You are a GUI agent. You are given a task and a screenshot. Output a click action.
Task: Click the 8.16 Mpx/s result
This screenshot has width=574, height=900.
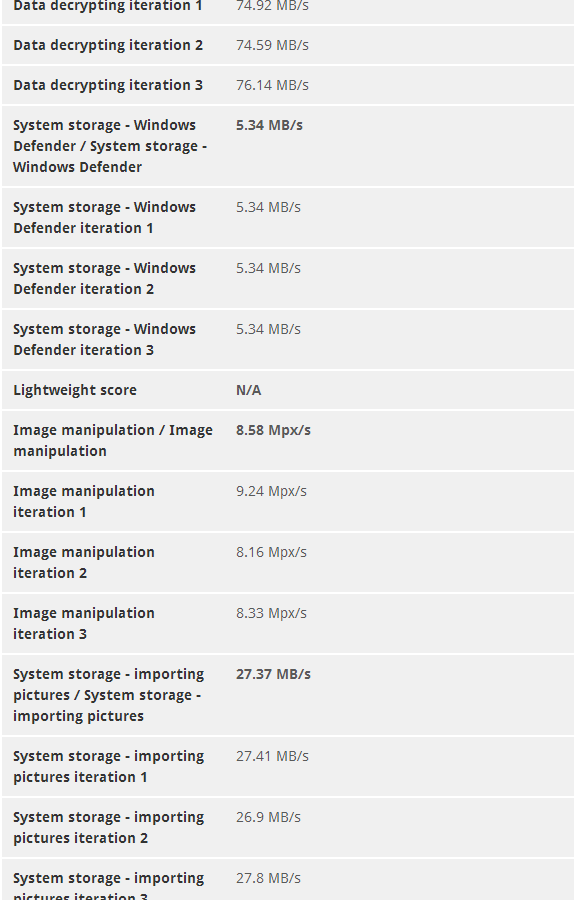(272, 552)
